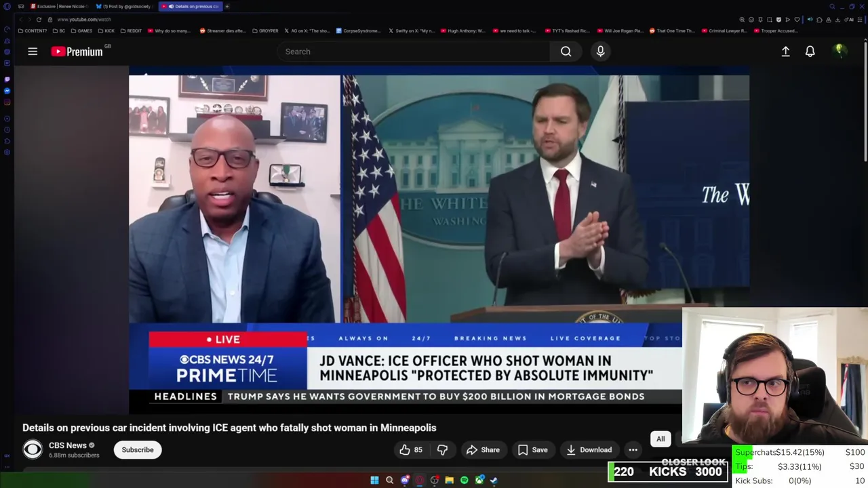868x488 pixels.
Task: Open the Will Joe Rogan bookmark
Action: click(620, 30)
